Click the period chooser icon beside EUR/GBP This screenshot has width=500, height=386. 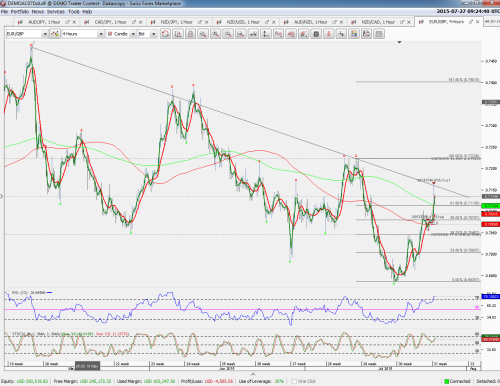pyautogui.click(x=55, y=34)
